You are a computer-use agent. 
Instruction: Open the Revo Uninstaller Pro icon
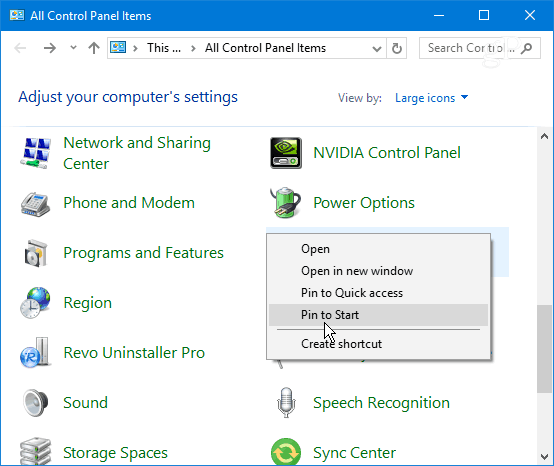click(x=35, y=353)
